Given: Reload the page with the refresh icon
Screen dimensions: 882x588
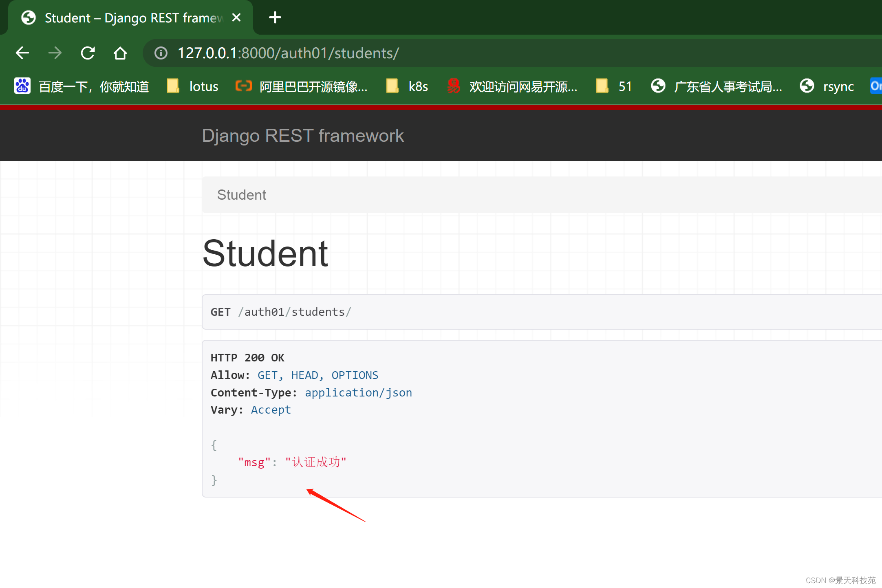Looking at the screenshot, I should click(x=88, y=53).
